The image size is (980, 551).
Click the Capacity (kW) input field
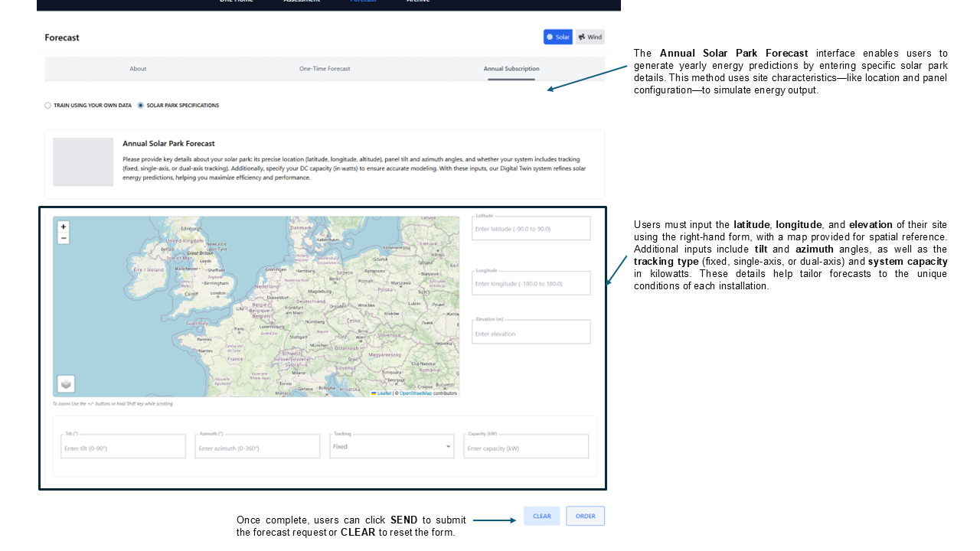[526, 448]
